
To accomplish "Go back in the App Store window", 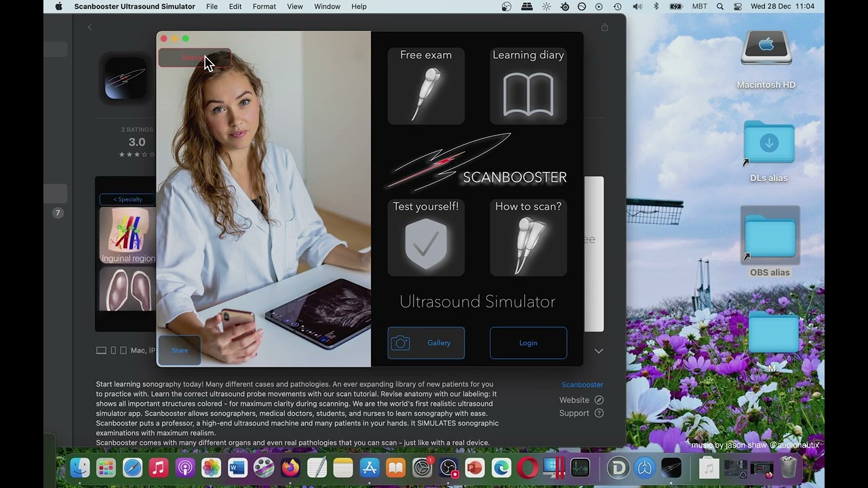I will coord(90,27).
